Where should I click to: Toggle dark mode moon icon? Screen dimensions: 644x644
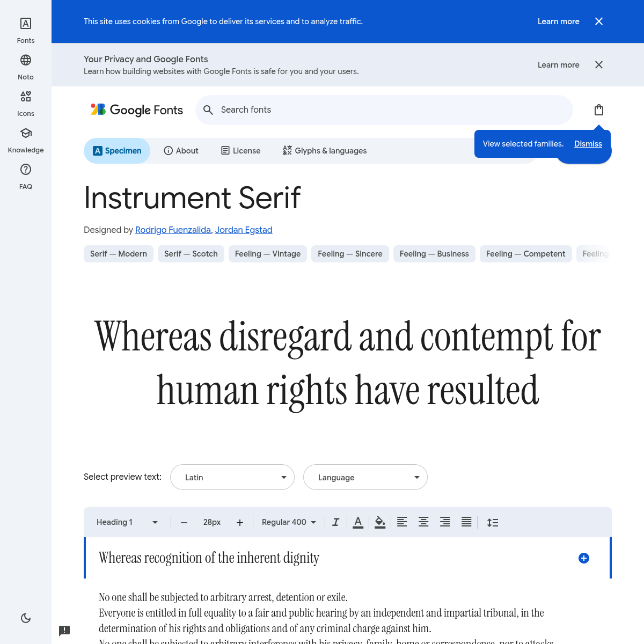tap(26, 618)
